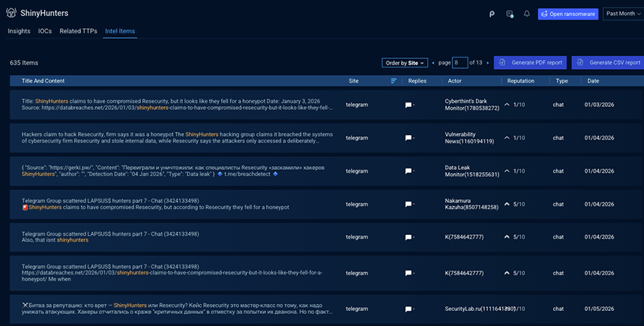Open replies icon for Cyberthint's Dark Monitor row
Viewport: 644px width, 326px height.
[x=408, y=105]
